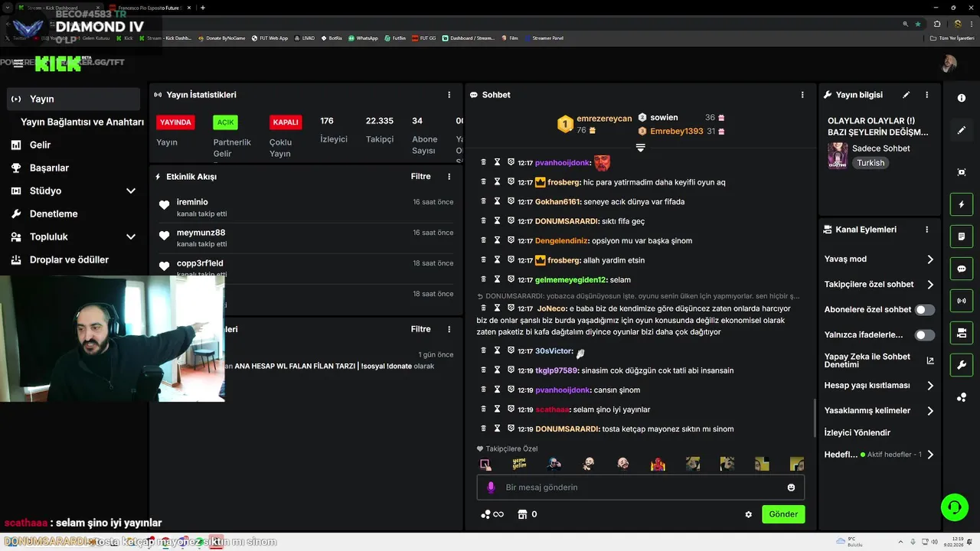
Task: Edit stream info with pencil in Yayın bilgisi
Action: click(x=906, y=95)
